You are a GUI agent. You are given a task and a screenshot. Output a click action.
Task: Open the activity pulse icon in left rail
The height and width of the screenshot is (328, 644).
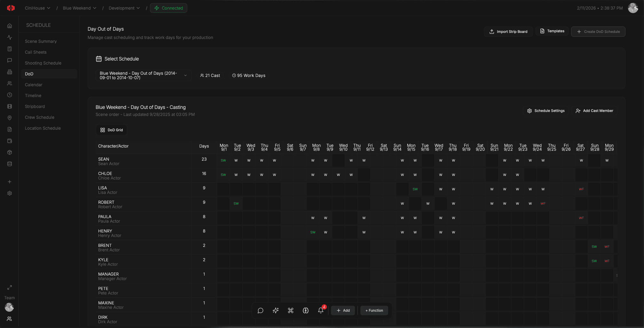click(10, 37)
